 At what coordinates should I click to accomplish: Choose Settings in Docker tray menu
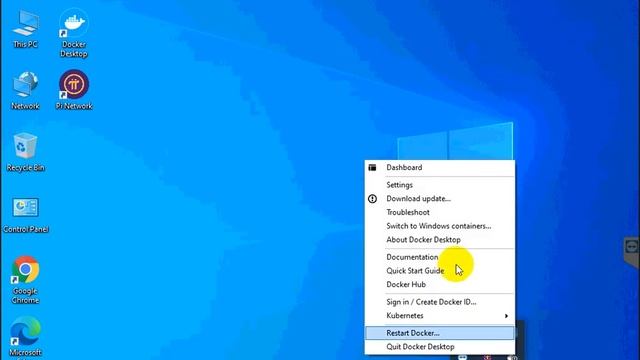[440, 185]
